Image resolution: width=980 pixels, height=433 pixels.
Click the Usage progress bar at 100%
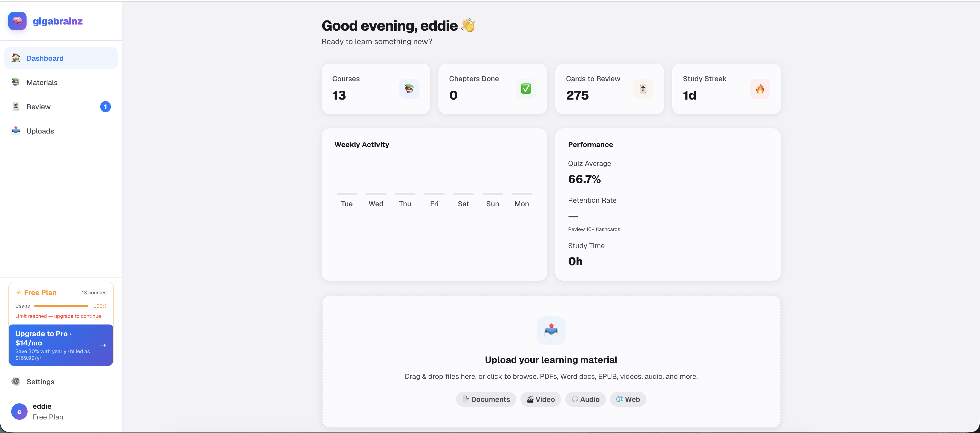point(61,306)
